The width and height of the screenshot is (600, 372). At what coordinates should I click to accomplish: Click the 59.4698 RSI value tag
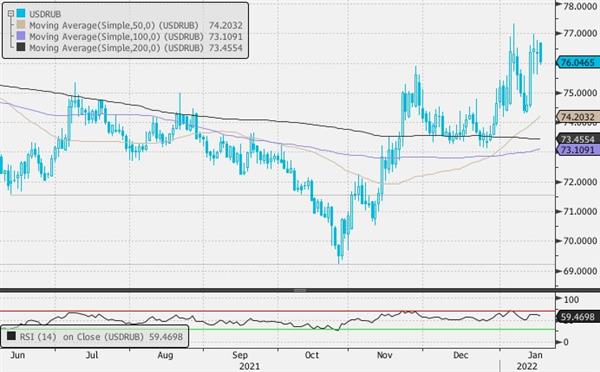coord(577,317)
